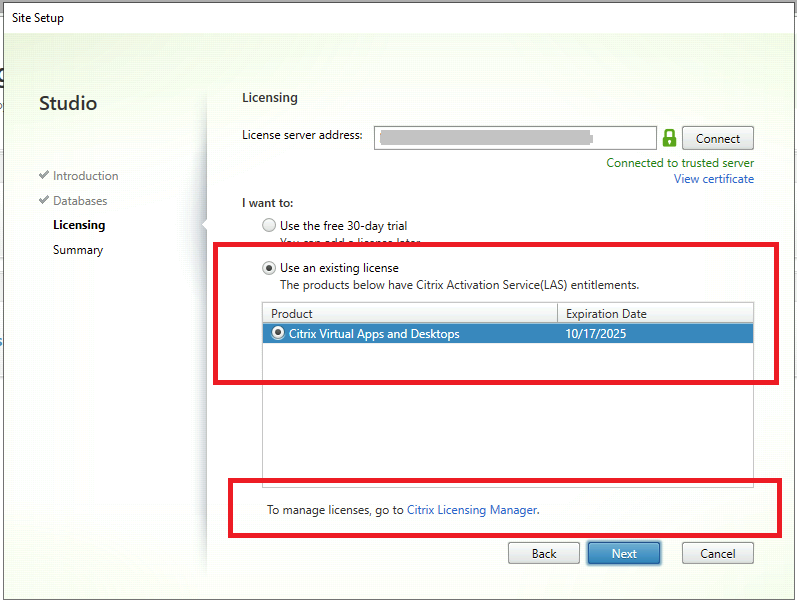This screenshot has height=601, width=797.
Task: Select the Licensing step in sidebar
Action: click(x=79, y=225)
